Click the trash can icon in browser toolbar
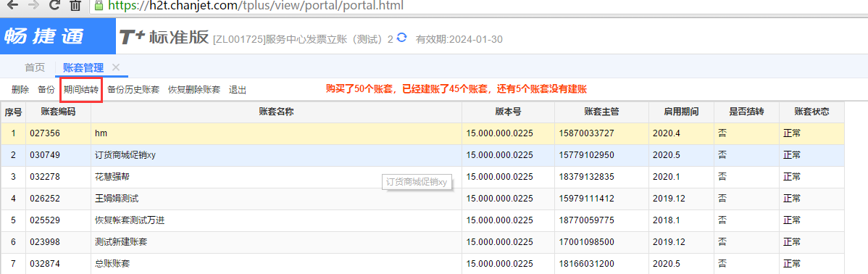The image size is (868, 274). (75, 6)
